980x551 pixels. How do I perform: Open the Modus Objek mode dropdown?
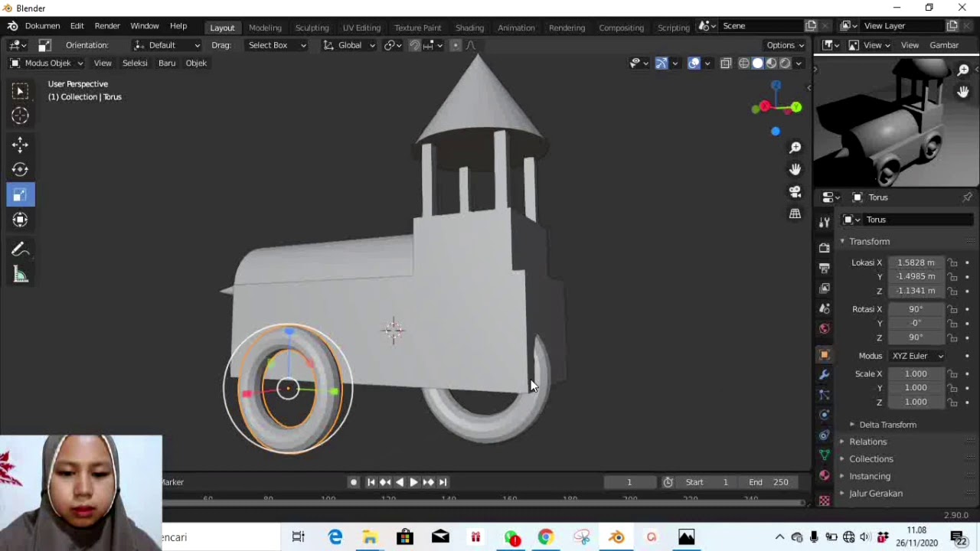[x=47, y=64]
